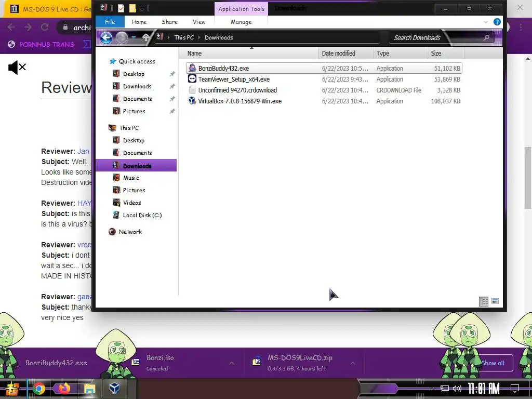Click the muted speaker icon on the webpage

point(17,68)
